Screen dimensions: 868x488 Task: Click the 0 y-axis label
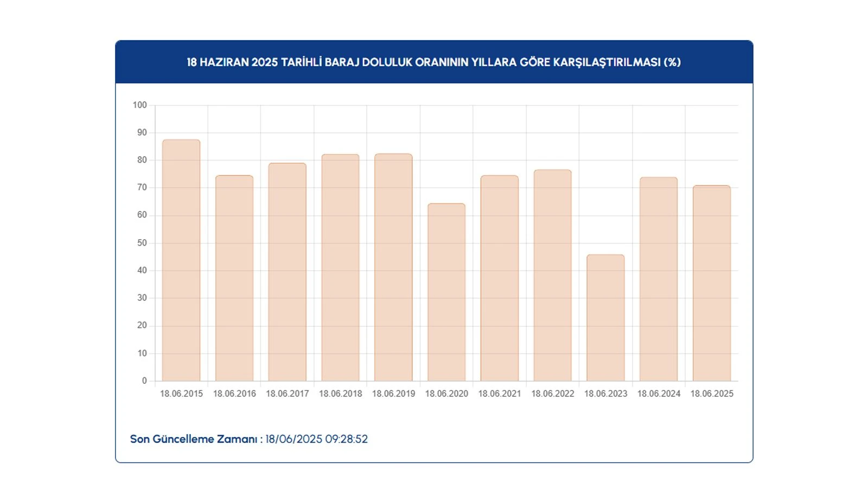coord(144,381)
